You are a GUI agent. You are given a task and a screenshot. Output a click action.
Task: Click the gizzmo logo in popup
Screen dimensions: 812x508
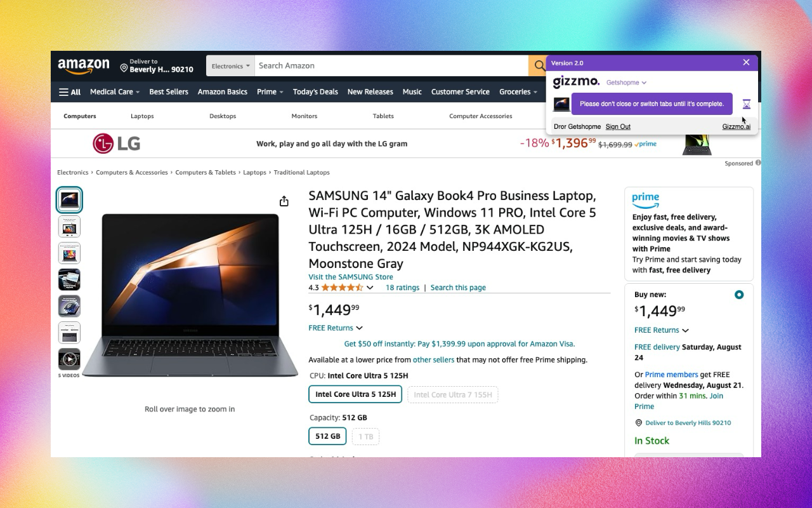click(575, 82)
